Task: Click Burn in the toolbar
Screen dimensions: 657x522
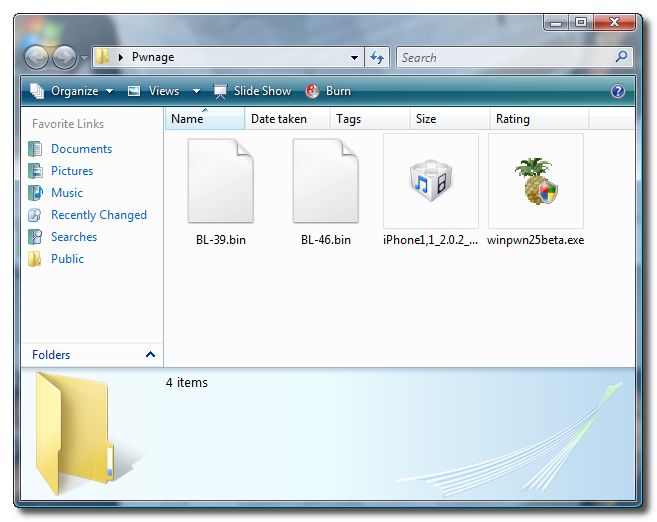Action: point(328,91)
